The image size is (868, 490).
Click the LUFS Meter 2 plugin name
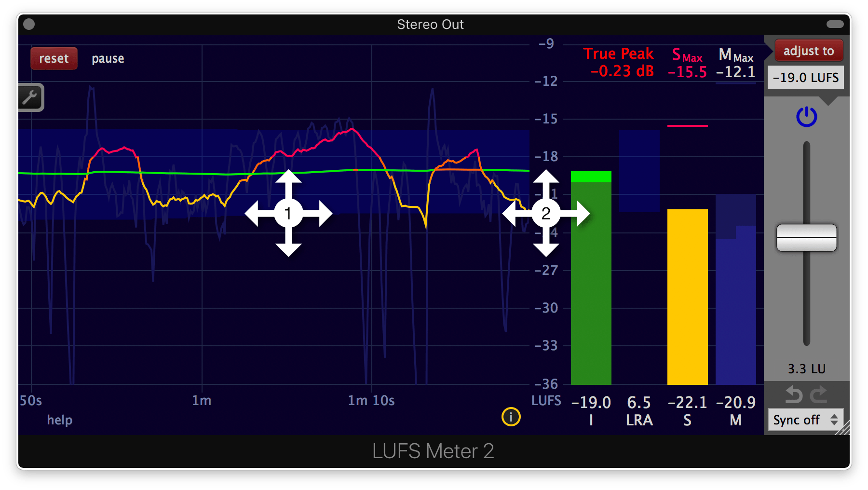(x=433, y=451)
